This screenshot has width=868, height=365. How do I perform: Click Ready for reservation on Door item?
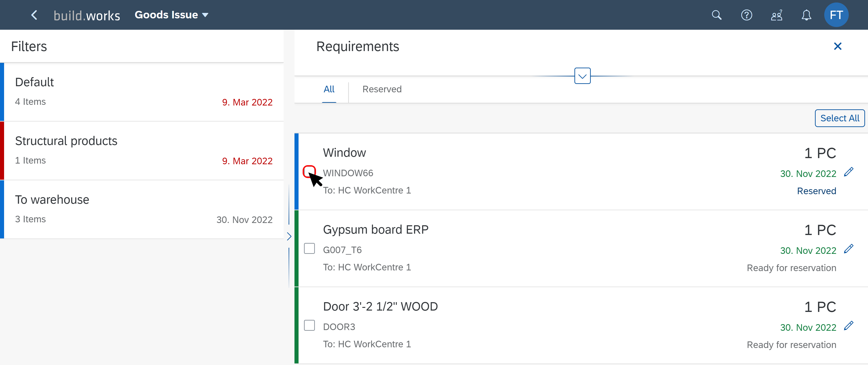point(791,345)
